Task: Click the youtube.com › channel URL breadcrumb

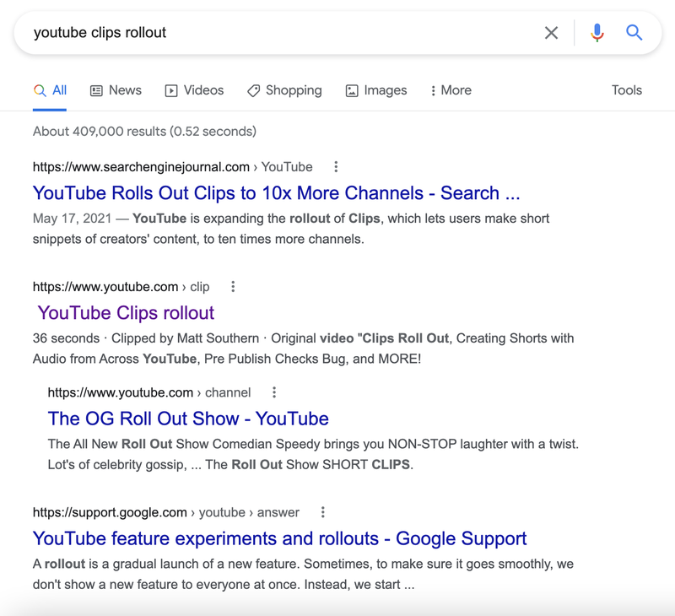Action: coord(149,392)
